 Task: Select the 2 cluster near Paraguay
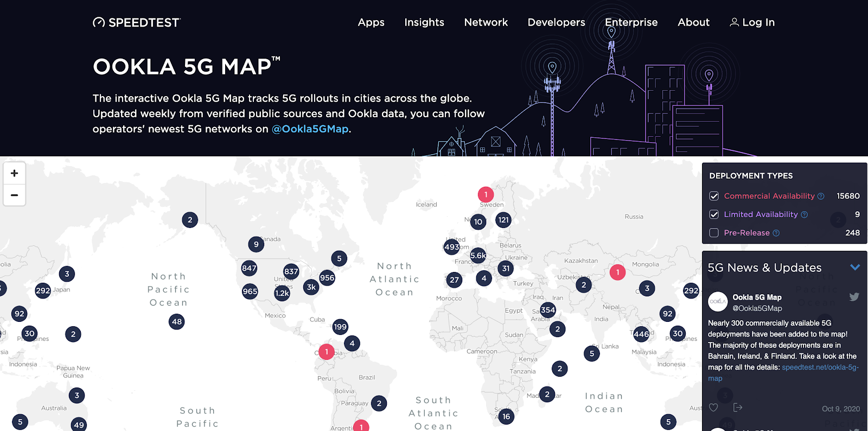point(379,403)
